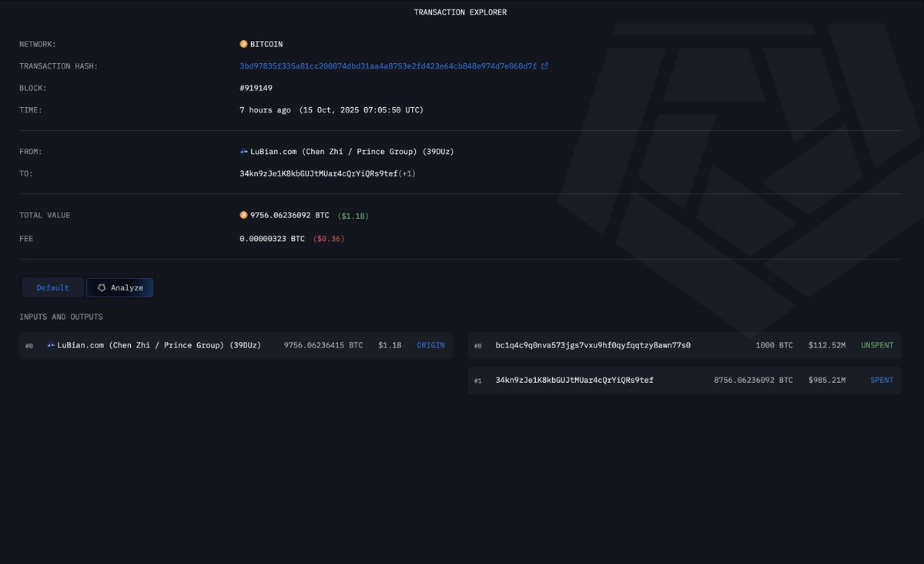Click the "7 hours ago" timestamp

(x=266, y=110)
